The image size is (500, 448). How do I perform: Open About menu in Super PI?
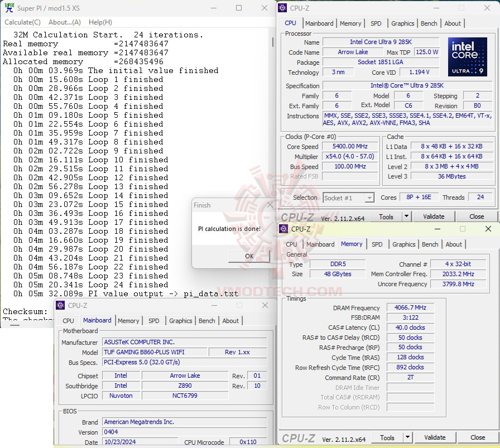(64, 22)
